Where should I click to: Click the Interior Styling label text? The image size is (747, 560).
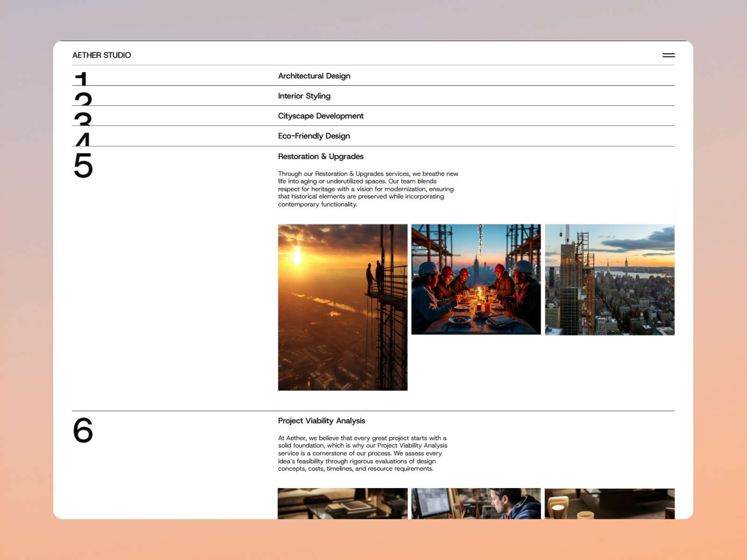point(304,96)
